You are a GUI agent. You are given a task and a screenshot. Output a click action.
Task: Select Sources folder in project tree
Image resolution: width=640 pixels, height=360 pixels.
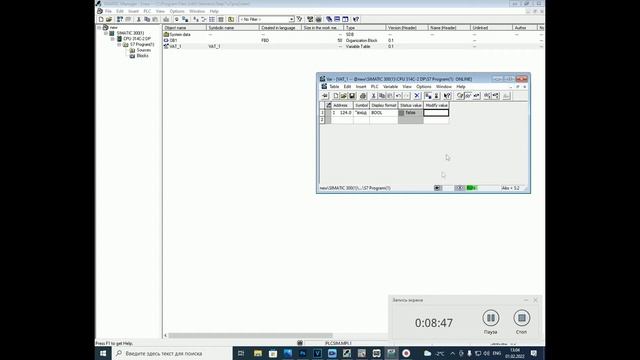[143, 50]
